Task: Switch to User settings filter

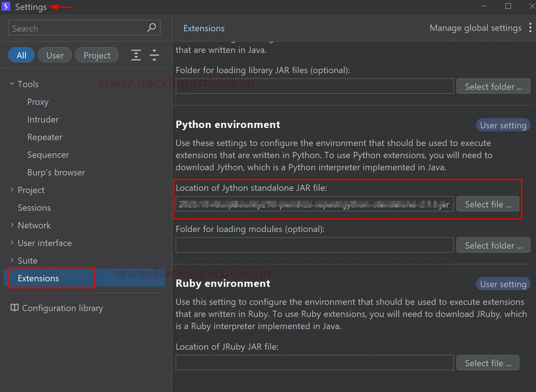Action: [55, 55]
